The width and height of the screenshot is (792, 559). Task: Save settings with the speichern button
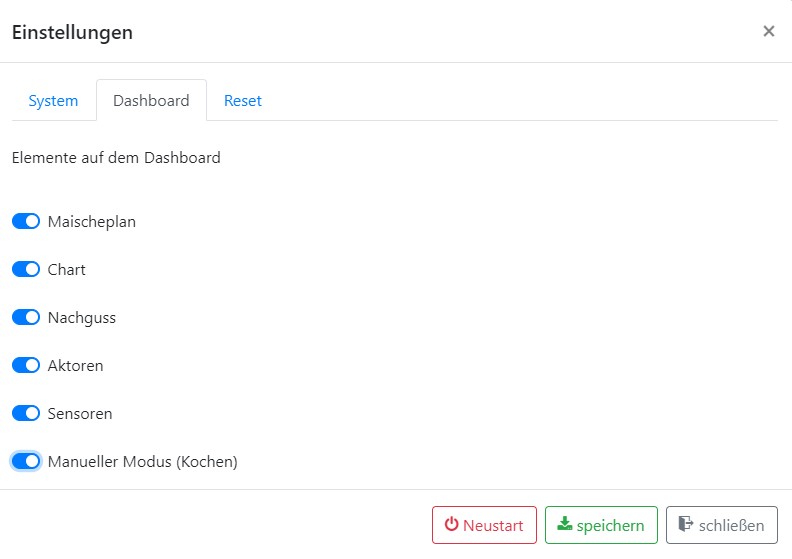point(601,525)
